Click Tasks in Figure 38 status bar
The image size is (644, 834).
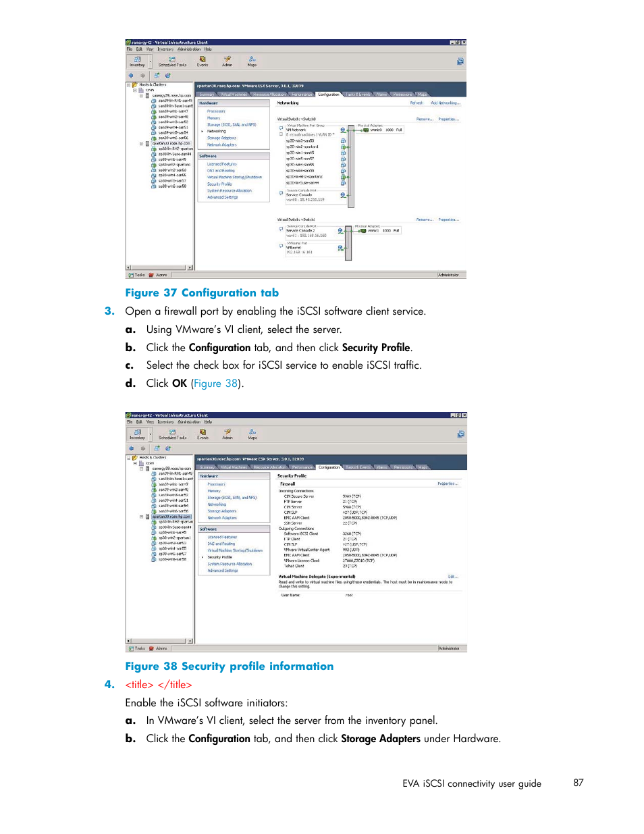click(x=137, y=648)
